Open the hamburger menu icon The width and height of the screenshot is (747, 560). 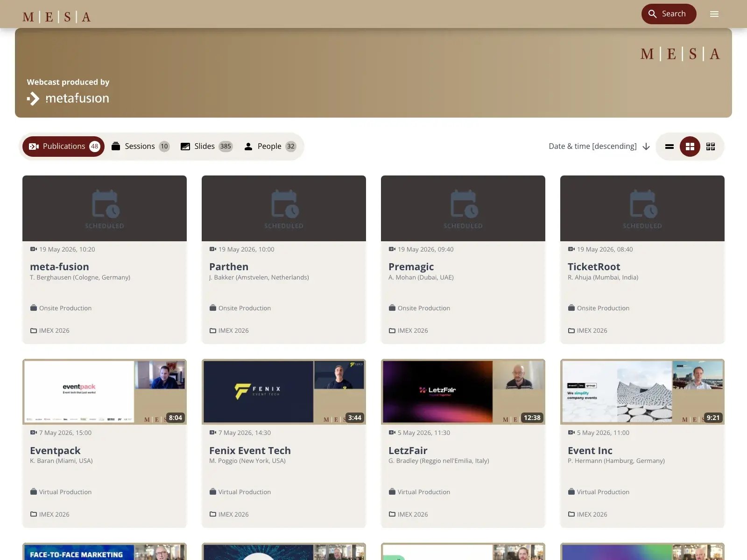click(x=714, y=14)
